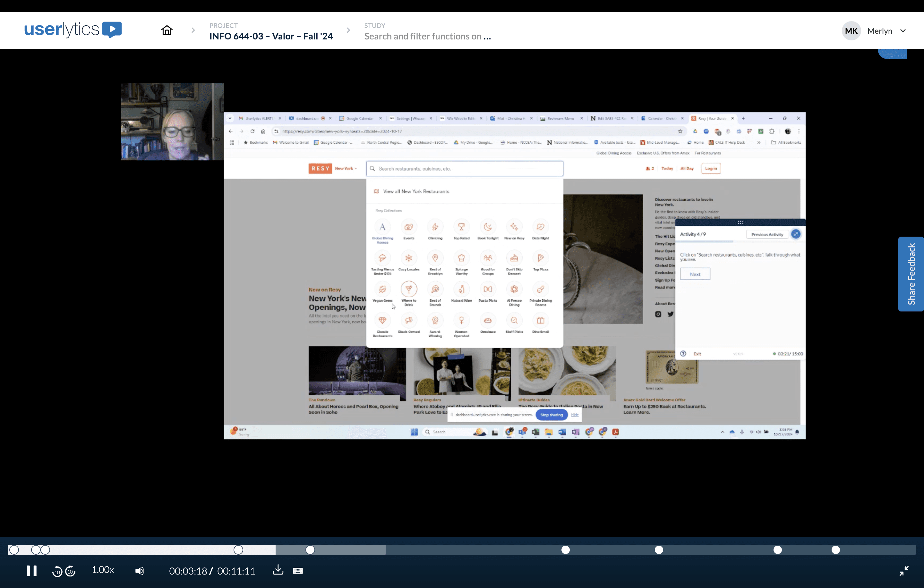924x588 pixels.
Task: Open the Share Feedback side tab
Action: (x=911, y=274)
